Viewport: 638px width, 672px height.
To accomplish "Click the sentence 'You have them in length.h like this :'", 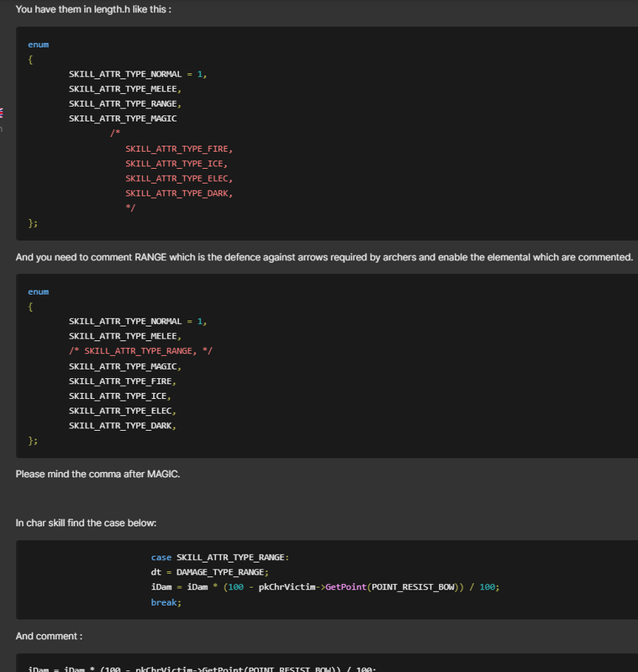I will click(93, 9).
